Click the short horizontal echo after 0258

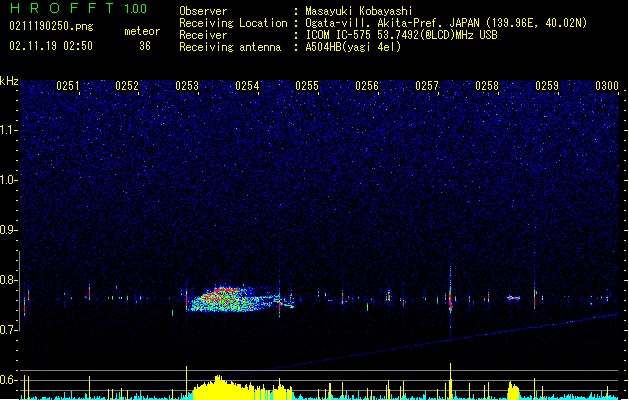click(x=514, y=298)
